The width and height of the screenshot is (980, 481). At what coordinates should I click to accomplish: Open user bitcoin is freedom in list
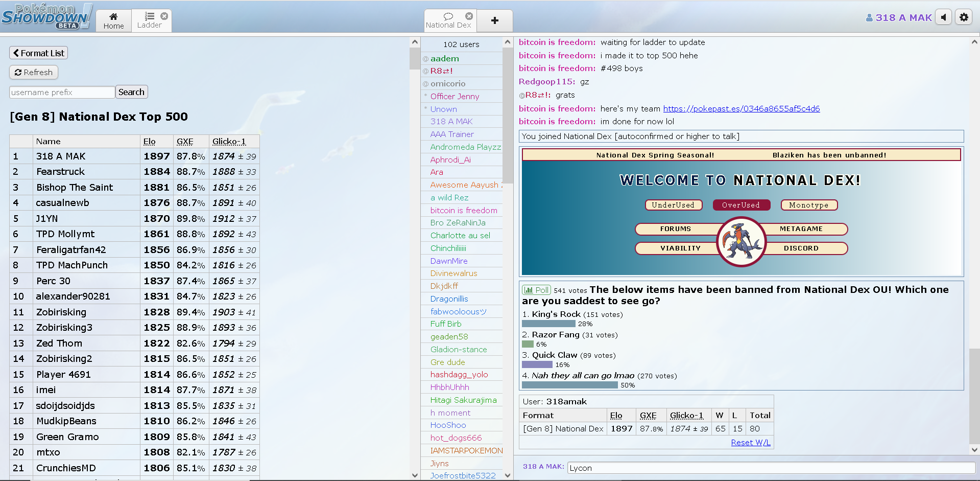coord(462,211)
